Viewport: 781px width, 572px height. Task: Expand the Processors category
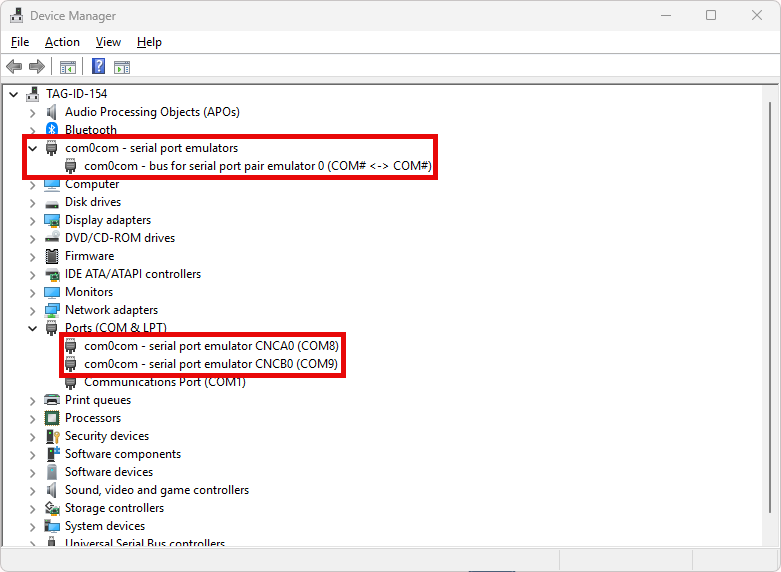pyautogui.click(x=33, y=418)
